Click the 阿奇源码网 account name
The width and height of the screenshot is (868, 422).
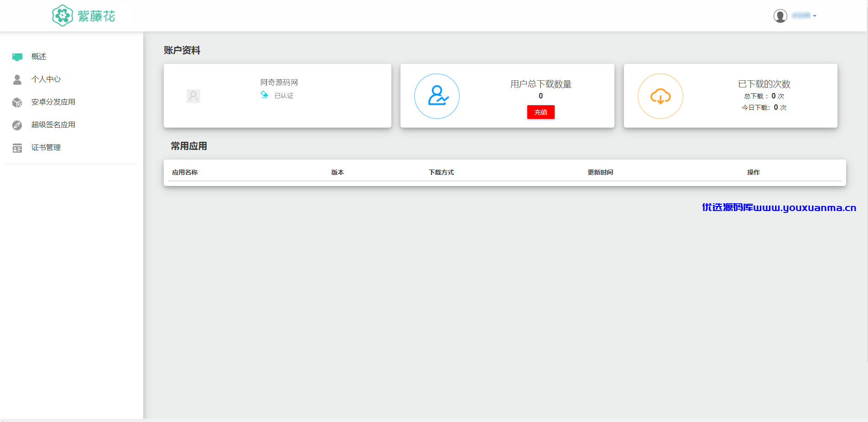tap(279, 82)
